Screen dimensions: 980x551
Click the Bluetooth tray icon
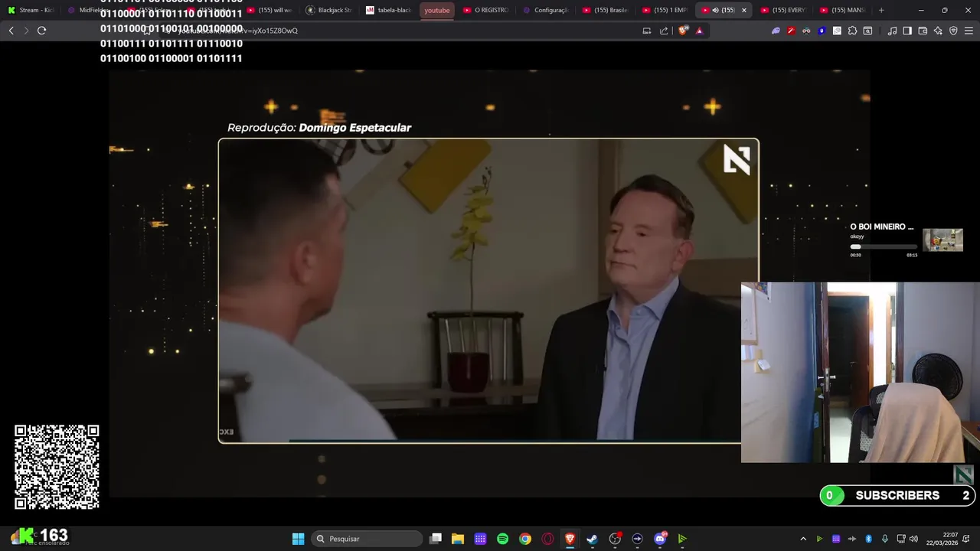[868, 539]
